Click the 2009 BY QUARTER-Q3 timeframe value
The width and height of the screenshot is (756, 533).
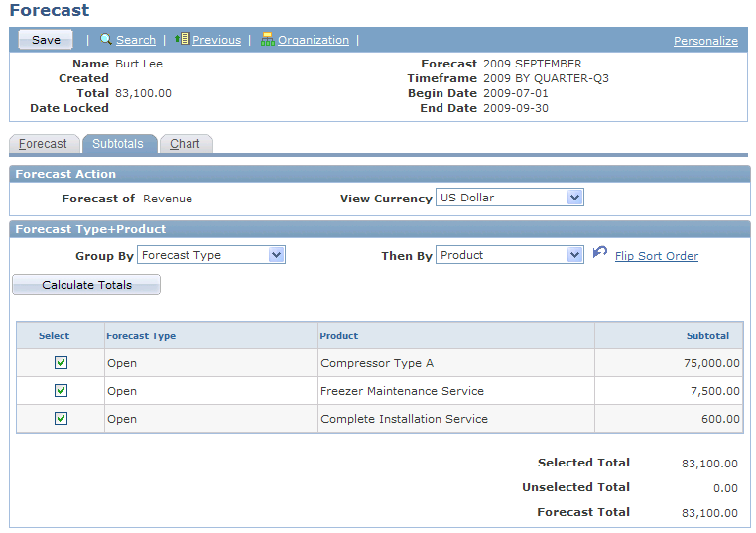pos(546,78)
